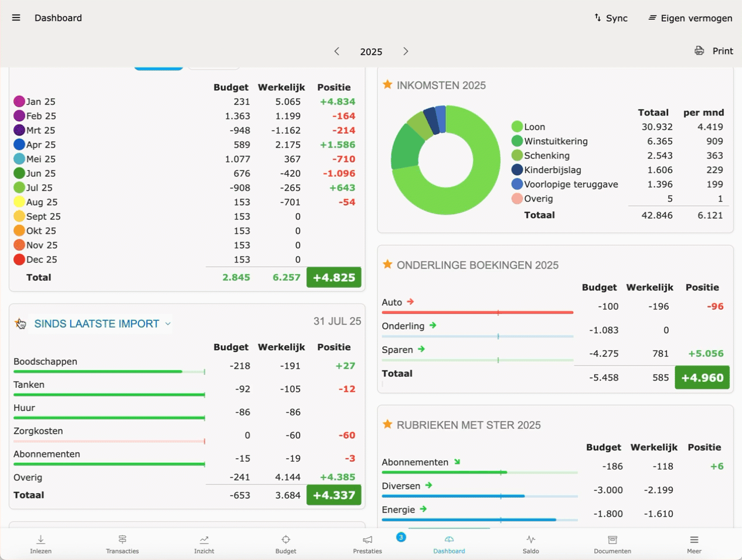The image size is (742, 560).
Task: Open Inlezen import icon in bottom bar
Action: (40, 539)
